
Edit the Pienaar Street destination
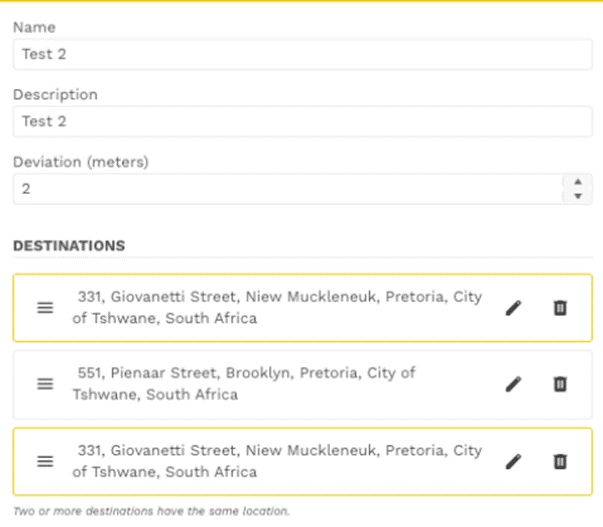[513, 384]
